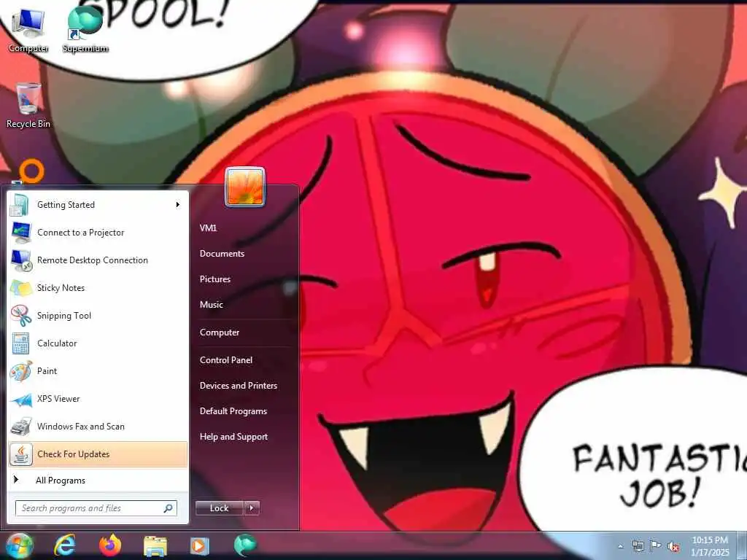Click the Connect to a Projector icon
Screen dimensions: 747x560
20,233
